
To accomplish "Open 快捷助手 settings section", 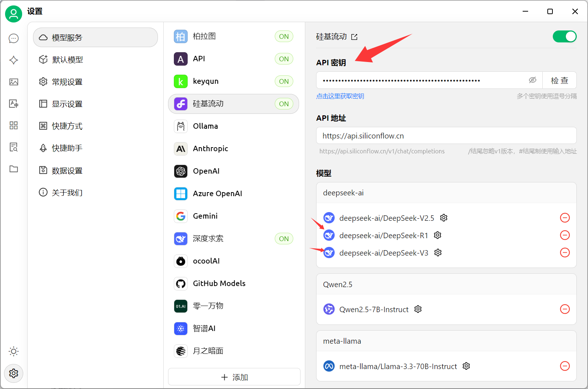I will click(95, 148).
